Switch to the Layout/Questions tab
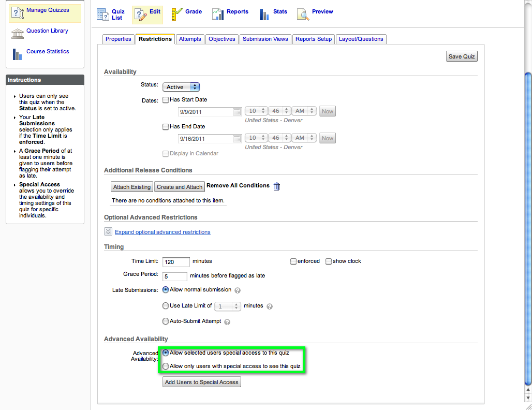 361,39
